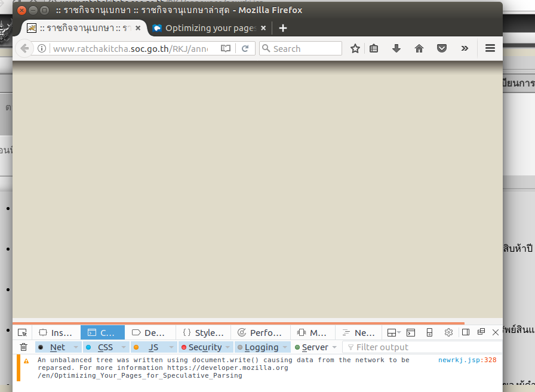This screenshot has width=535, height=392.
Task: Open the Performance devtools tab
Action: (260, 332)
